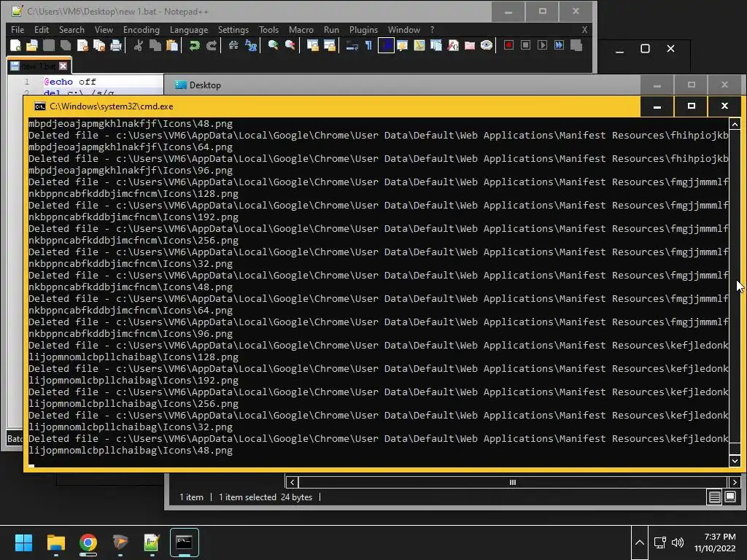
Task: Click the X at menu bar right
Action: coord(584,29)
